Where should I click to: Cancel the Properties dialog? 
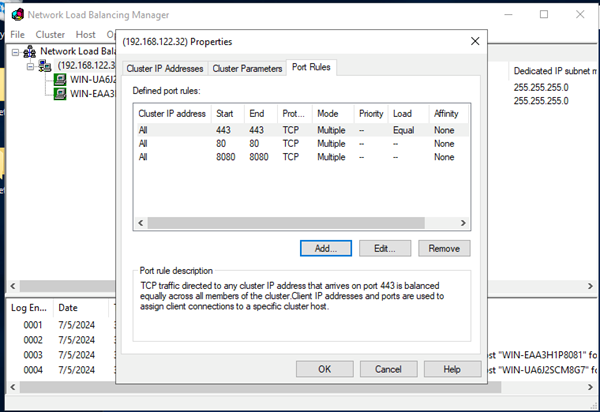point(388,369)
